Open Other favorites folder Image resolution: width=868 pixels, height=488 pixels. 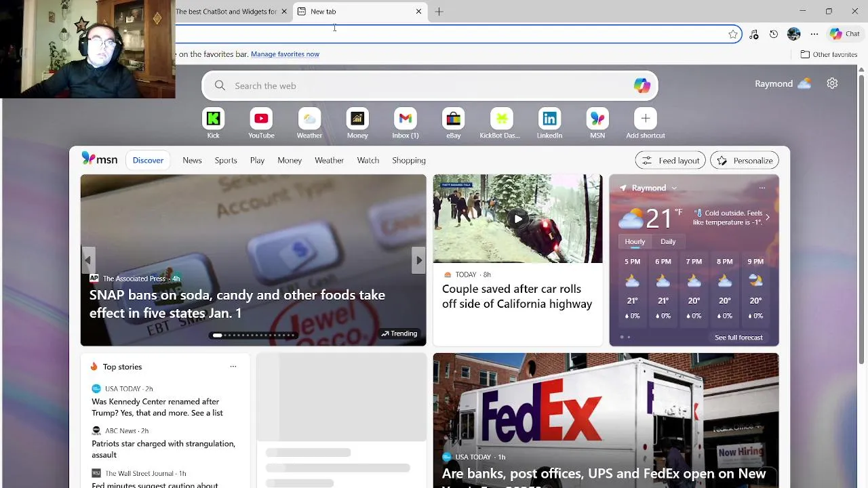coord(829,54)
